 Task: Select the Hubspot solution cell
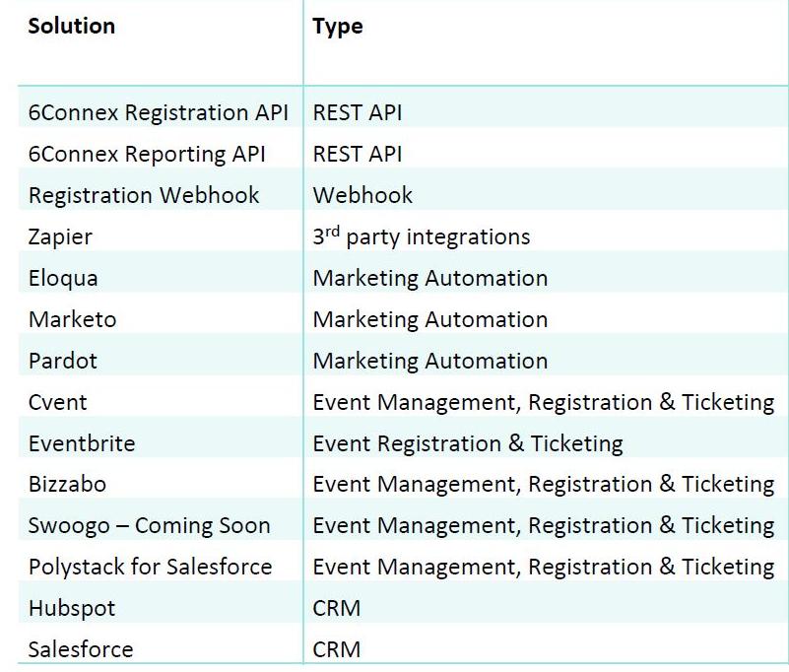[x=72, y=608]
